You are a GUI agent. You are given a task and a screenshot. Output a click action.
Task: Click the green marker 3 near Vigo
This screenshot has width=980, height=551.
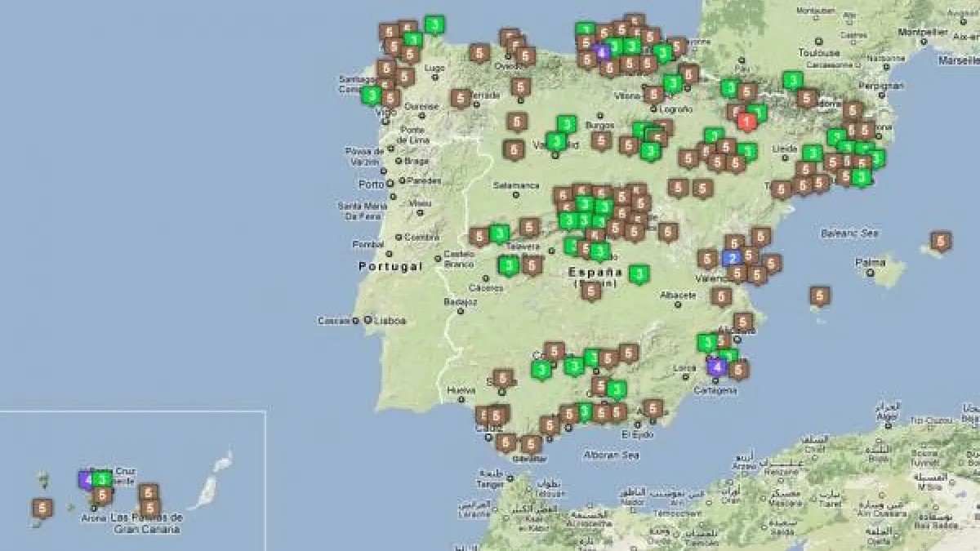(x=372, y=96)
